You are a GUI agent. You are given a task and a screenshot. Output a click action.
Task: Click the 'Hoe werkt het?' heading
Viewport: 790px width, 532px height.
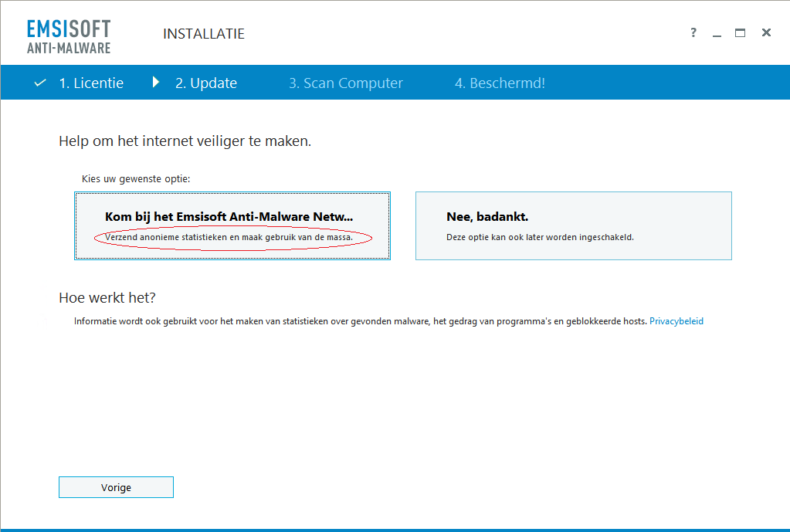(x=107, y=298)
